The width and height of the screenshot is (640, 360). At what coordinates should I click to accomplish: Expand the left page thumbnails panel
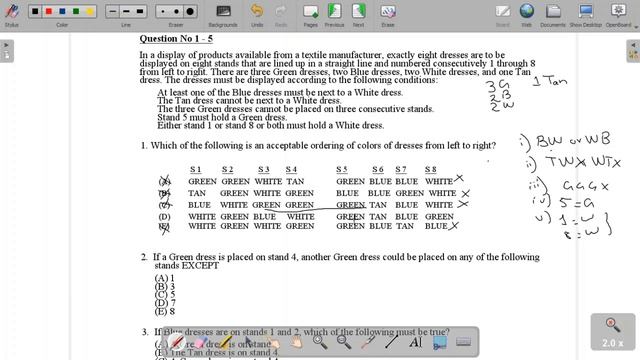7,51
